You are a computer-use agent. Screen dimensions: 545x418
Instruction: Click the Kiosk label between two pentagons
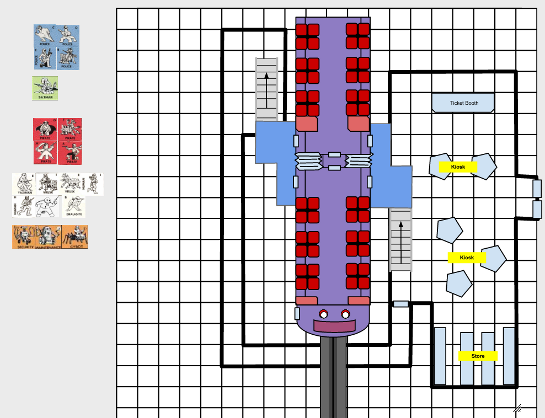[x=458, y=167]
